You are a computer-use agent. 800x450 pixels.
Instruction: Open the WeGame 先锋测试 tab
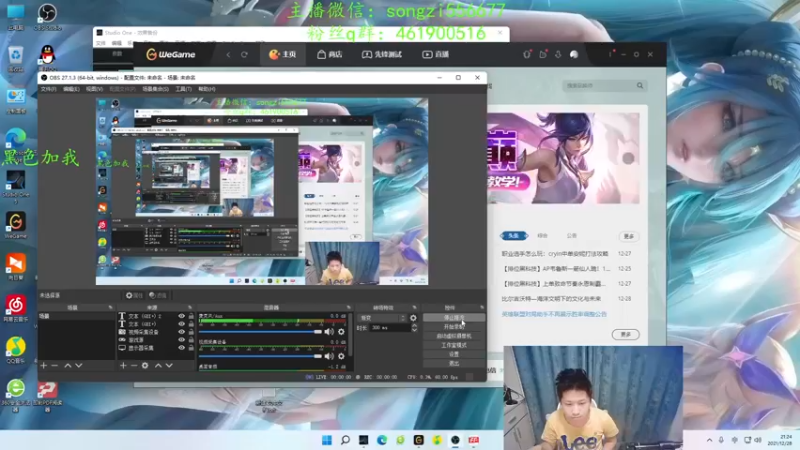(x=382, y=54)
